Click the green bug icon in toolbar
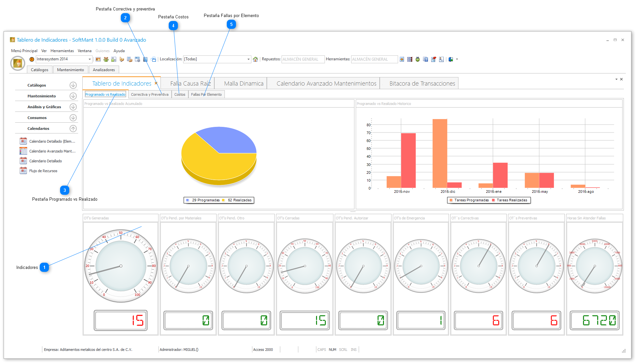The width and height of the screenshot is (637, 364). coord(417,59)
